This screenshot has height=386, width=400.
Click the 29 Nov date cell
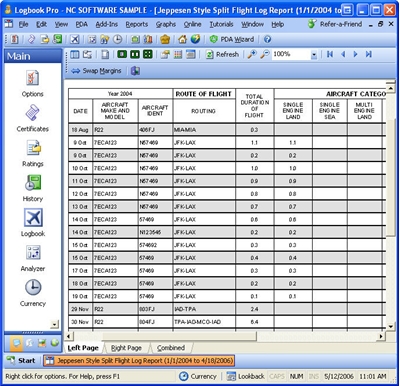[80, 309]
